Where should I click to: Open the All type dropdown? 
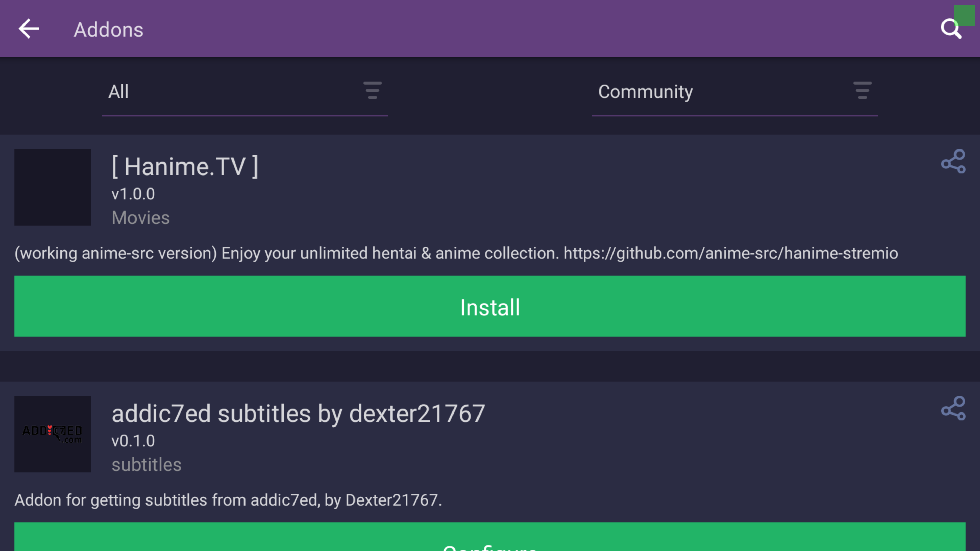click(244, 92)
